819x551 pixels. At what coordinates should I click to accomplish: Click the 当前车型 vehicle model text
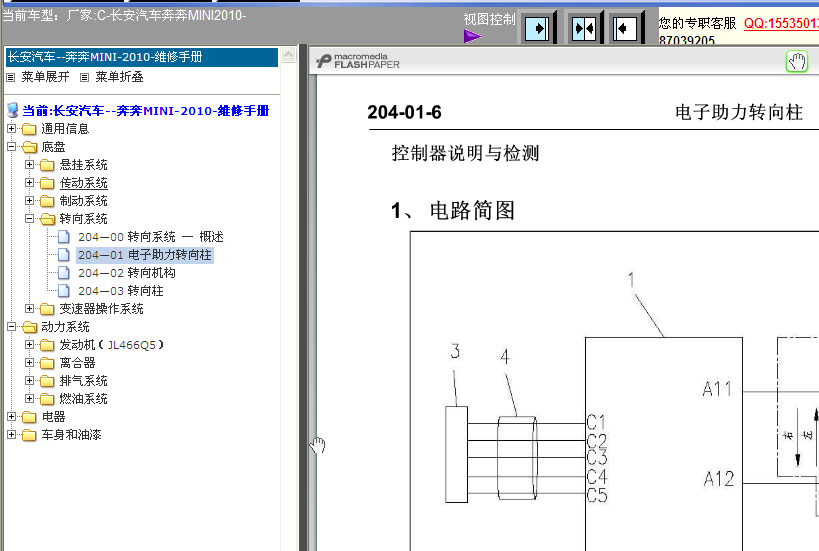click(124, 15)
